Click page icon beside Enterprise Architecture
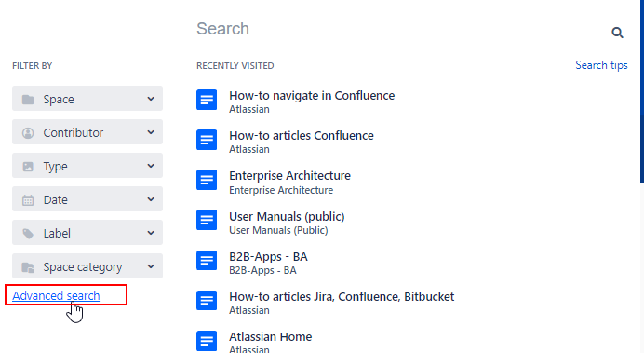644x353 pixels. tap(207, 180)
